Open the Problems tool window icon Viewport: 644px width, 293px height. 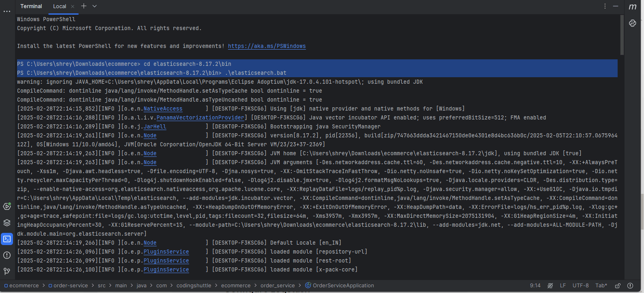point(7,255)
